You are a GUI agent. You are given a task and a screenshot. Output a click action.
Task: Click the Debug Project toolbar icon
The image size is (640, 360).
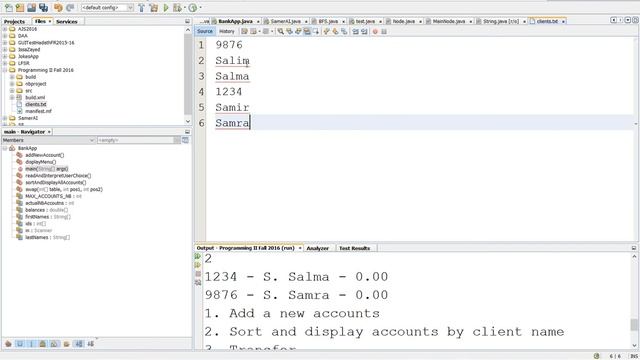click(177, 7)
